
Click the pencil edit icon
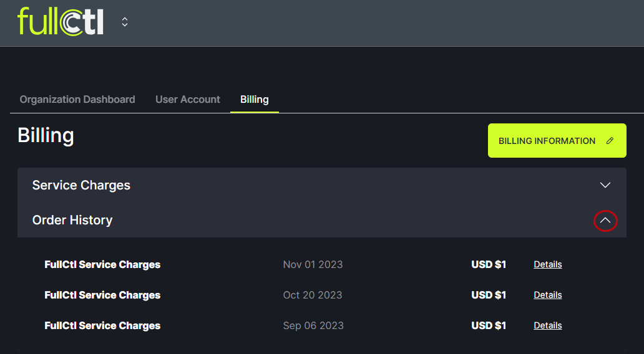pyautogui.click(x=610, y=141)
